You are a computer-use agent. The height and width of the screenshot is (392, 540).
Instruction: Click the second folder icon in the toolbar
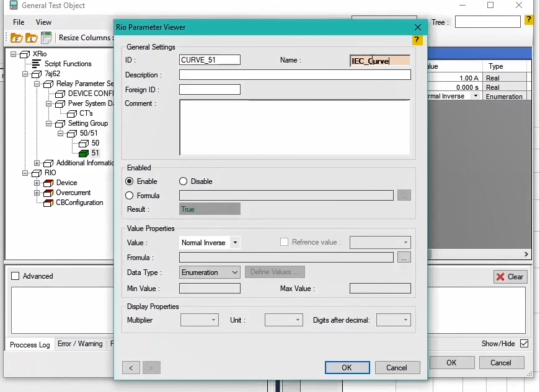tap(32, 38)
